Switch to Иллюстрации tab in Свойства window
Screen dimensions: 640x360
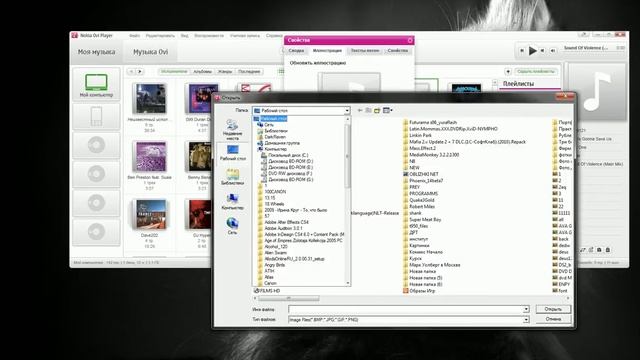(x=327, y=51)
